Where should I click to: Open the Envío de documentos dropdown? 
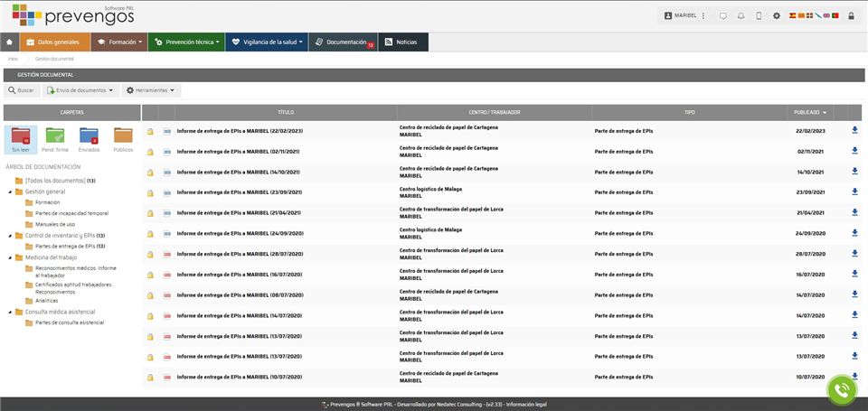click(x=81, y=90)
